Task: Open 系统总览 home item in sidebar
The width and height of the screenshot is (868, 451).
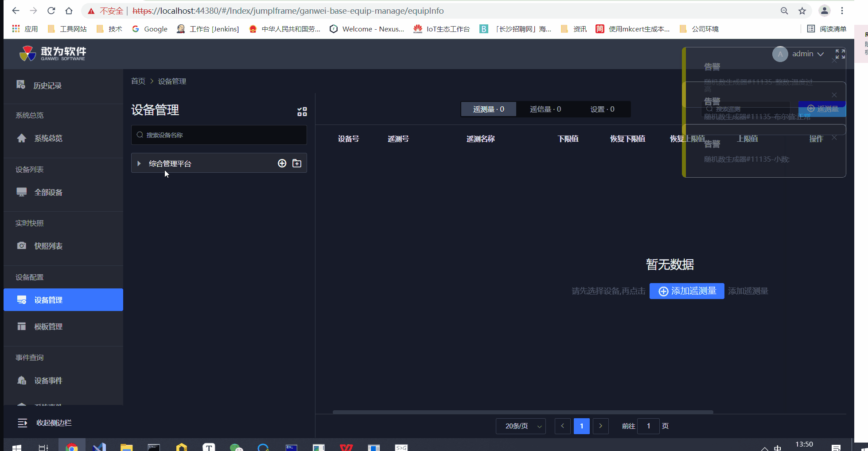Action: pos(63,138)
